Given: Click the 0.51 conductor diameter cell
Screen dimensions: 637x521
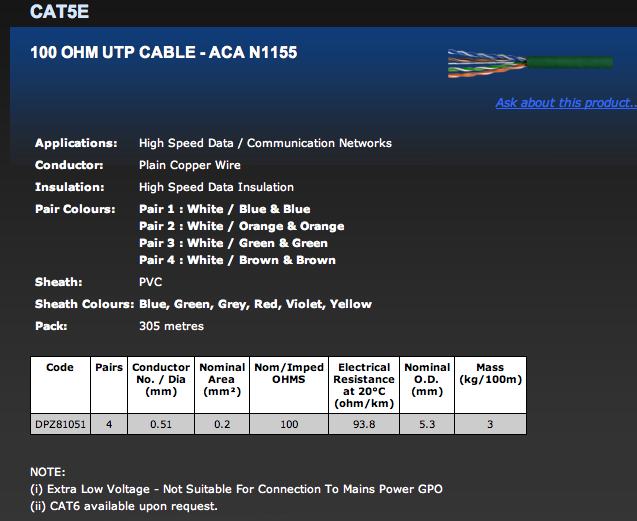Looking at the screenshot, I should [161, 425].
